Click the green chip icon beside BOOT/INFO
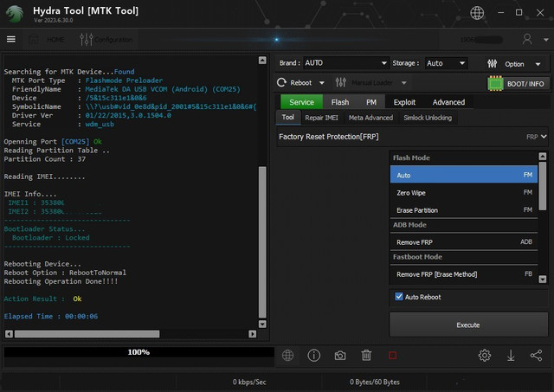Screen dimensions: 554x392 (x=495, y=84)
